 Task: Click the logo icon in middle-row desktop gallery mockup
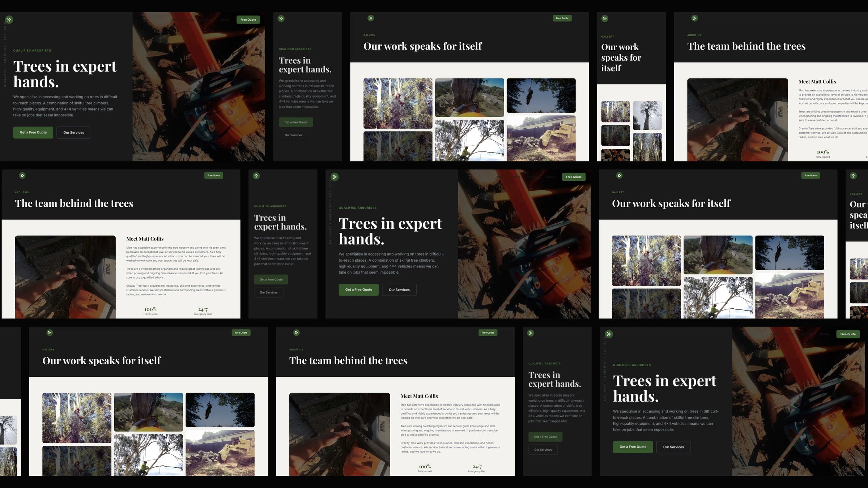tap(620, 175)
